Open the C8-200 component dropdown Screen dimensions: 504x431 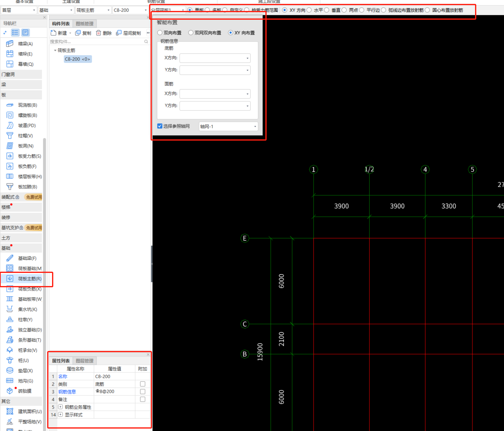point(130,10)
